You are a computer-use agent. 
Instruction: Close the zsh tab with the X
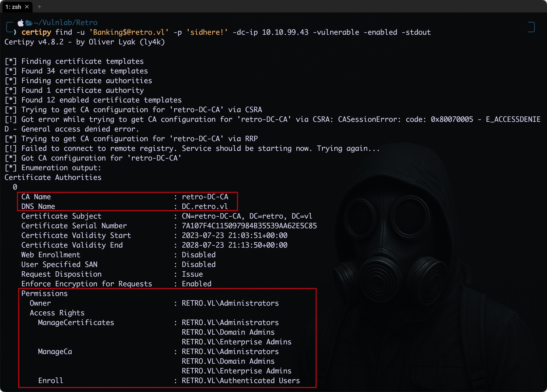(x=27, y=7)
